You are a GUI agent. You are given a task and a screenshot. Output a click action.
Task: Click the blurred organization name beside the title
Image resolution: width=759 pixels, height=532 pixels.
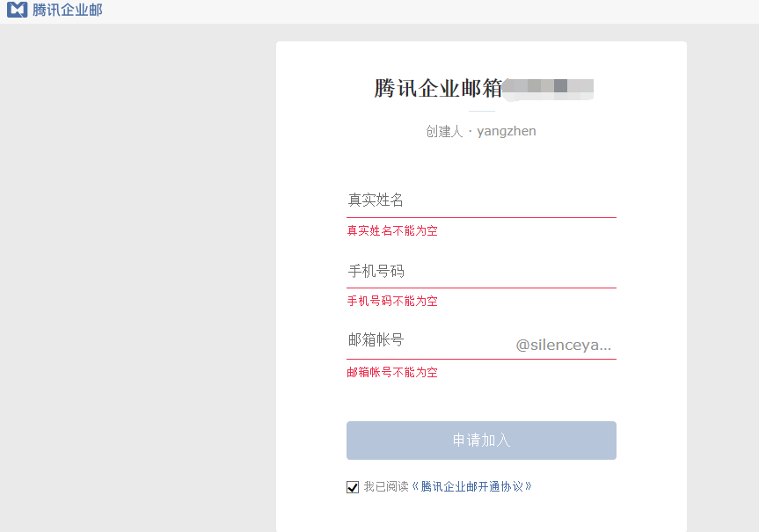tap(549, 87)
